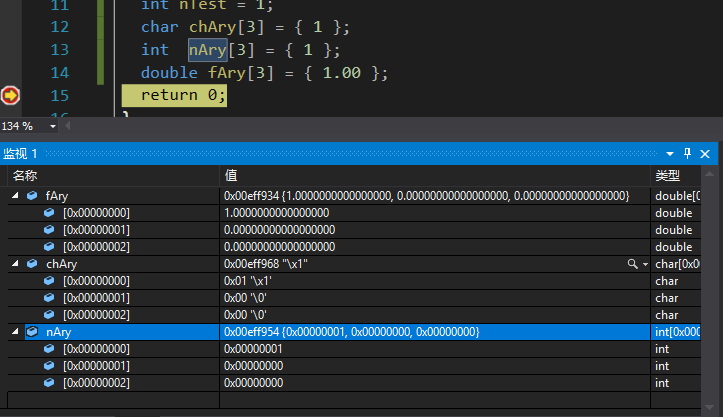Select value 0x00000001 under nAry
Image resolution: width=723 pixels, height=417 pixels.
(253, 349)
